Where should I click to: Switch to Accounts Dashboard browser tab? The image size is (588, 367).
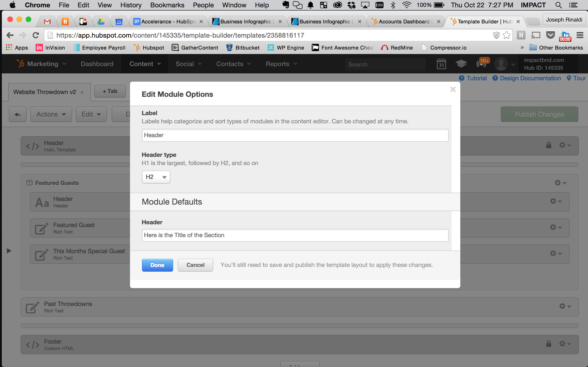pyautogui.click(x=404, y=22)
